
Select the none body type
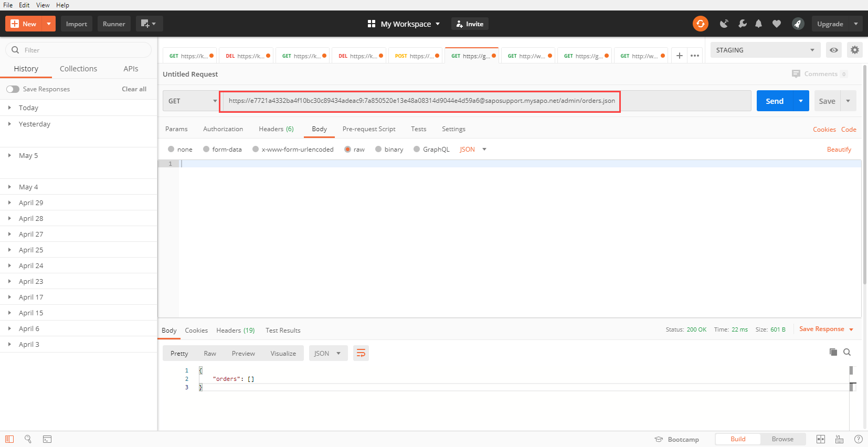[x=171, y=149]
